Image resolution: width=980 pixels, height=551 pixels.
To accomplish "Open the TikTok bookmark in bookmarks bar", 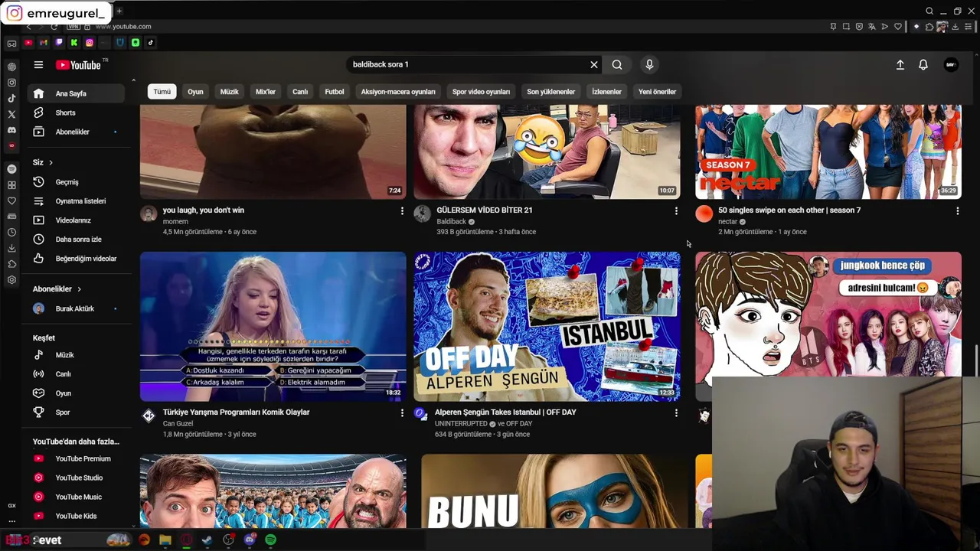I will click(x=151, y=43).
